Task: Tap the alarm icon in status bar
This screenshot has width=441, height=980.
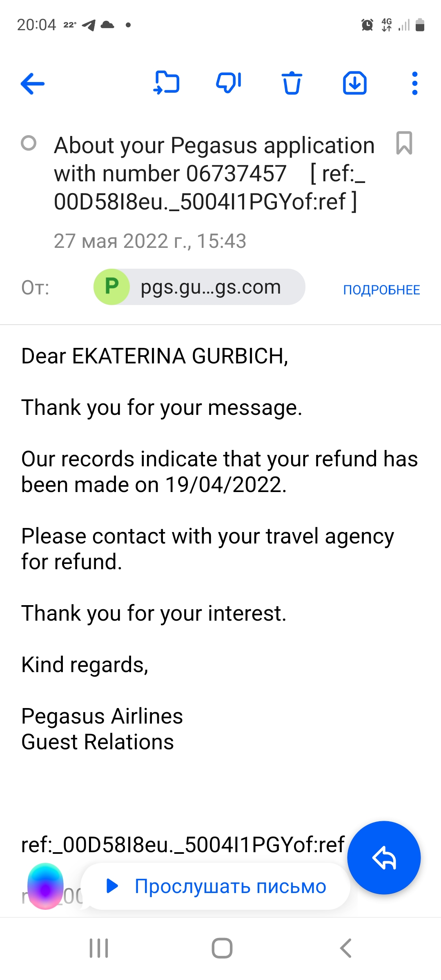Action: pyautogui.click(x=367, y=25)
